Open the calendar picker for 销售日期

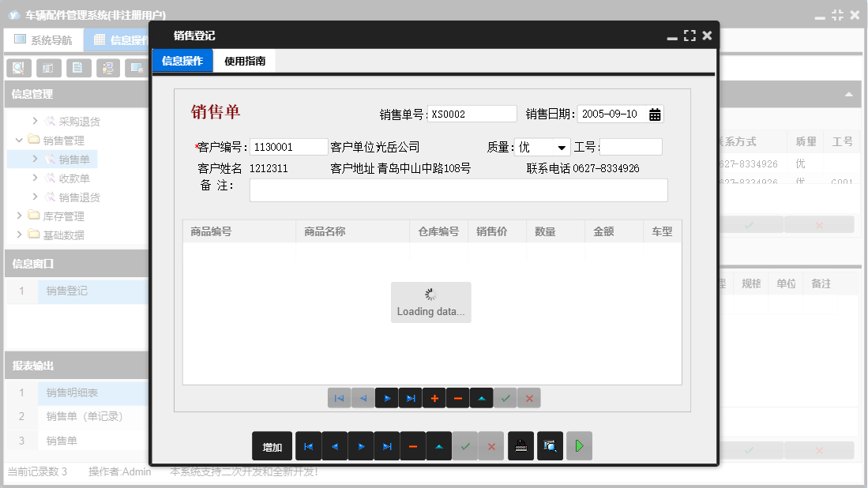tap(655, 114)
